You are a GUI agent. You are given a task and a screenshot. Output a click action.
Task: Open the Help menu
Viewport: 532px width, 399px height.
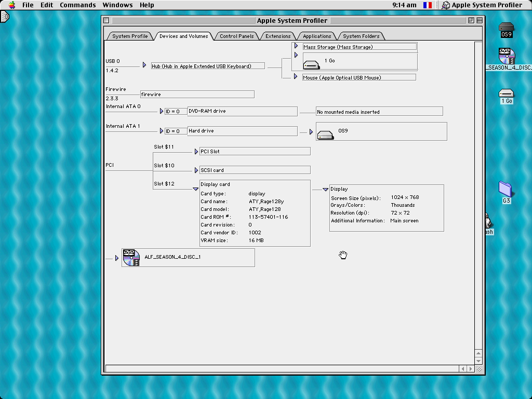tap(147, 5)
